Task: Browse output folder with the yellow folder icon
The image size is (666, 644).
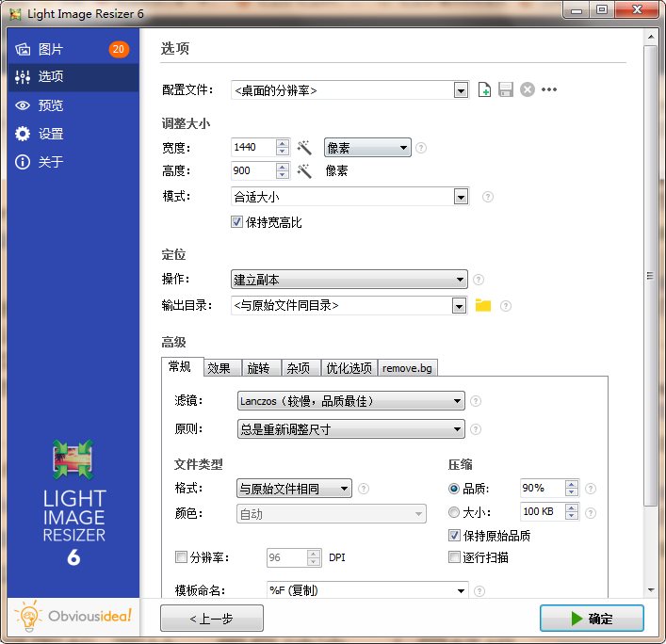Action: [483, 305]
